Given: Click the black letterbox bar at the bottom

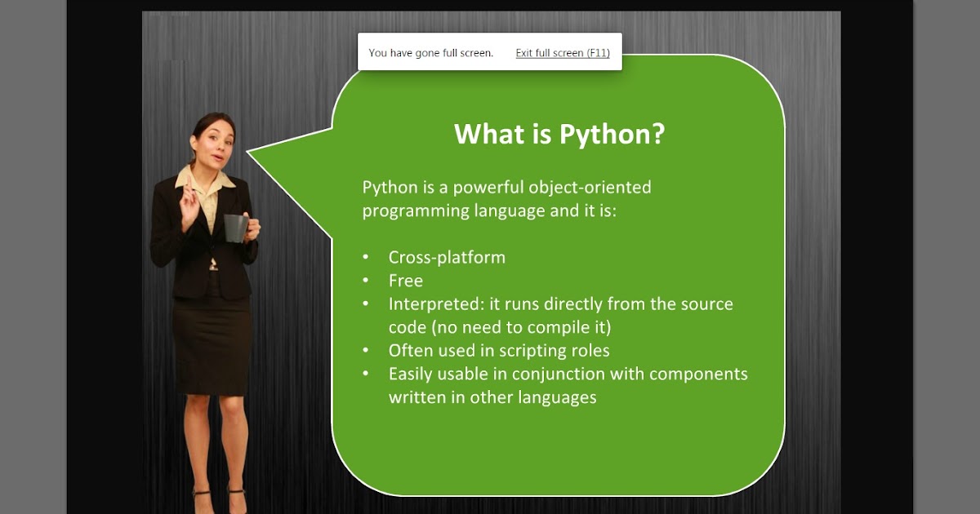Looking at the screenshot, I should [x=490, y=512].
